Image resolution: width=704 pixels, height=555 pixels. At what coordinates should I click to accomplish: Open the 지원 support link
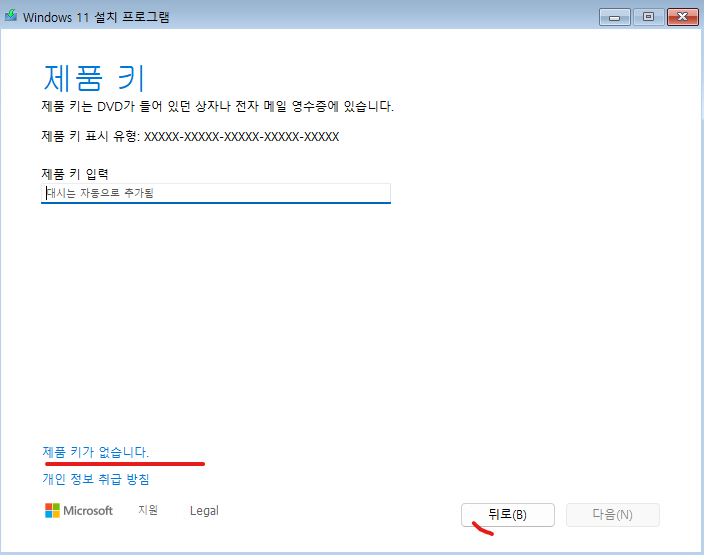pos(148,511)
